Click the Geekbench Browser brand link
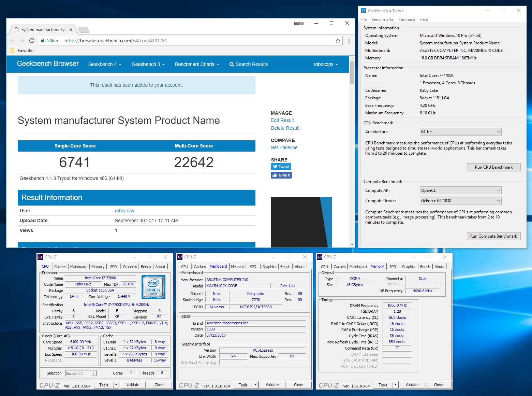This screenshot has width=532, height=396. pyautogui.click(x=48, y=63)
